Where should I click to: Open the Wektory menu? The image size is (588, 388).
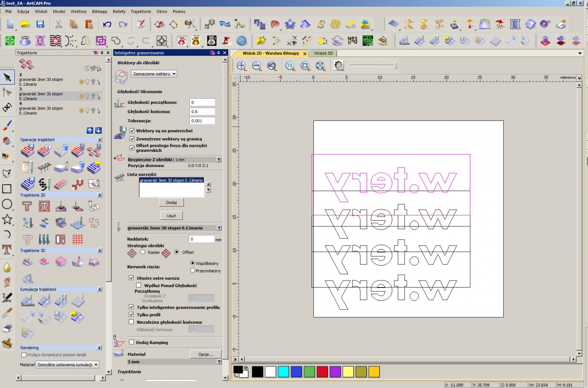(79, 11)
